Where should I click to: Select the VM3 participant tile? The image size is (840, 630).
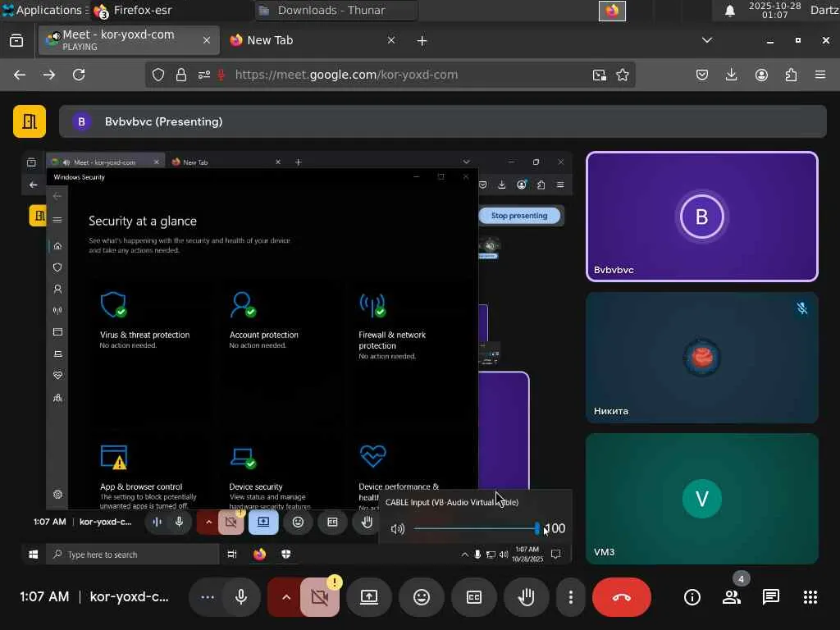(702, 499)
